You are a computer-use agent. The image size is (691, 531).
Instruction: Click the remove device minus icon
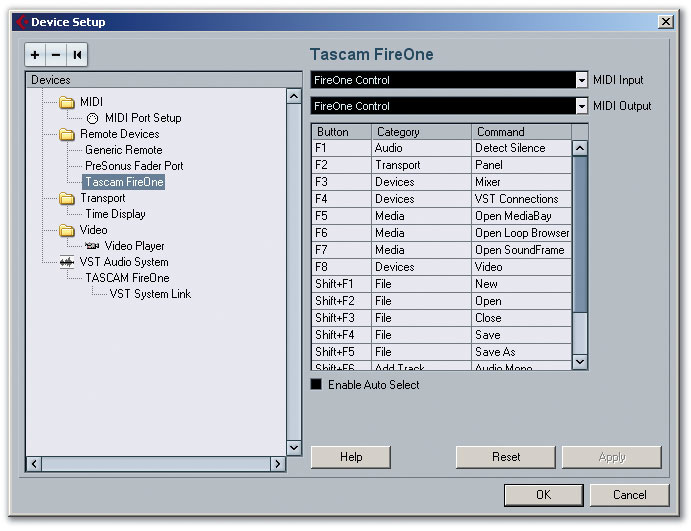click(56, 55)
